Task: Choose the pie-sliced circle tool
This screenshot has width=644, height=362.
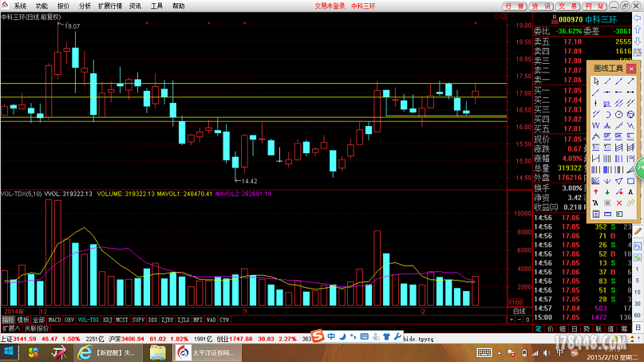Action: pos(630,115)
